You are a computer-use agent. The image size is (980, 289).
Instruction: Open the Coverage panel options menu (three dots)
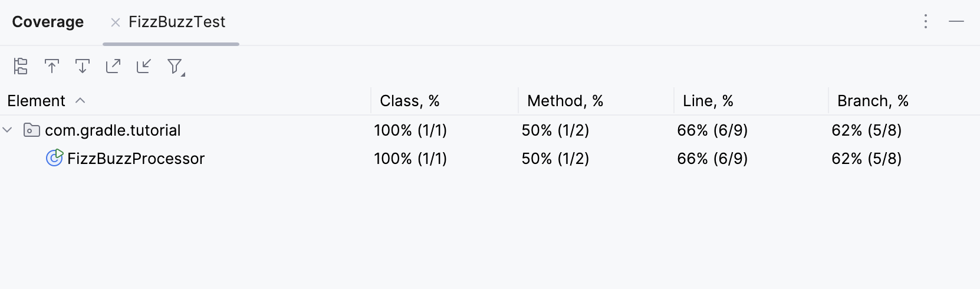(x=926, y=22)
